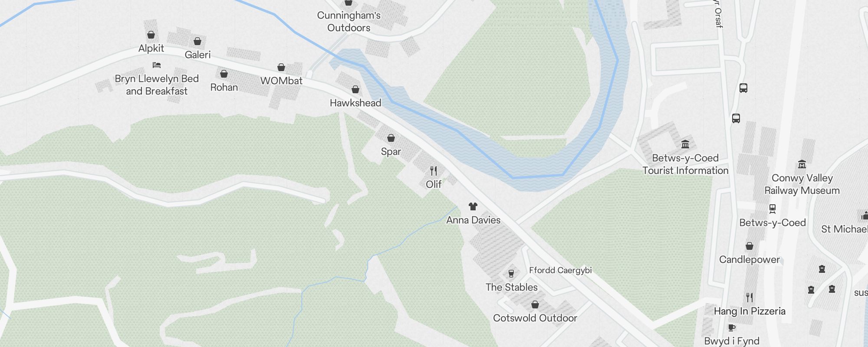
Task: Click the Alpkit shop basket icon
Action: point(151,35)
